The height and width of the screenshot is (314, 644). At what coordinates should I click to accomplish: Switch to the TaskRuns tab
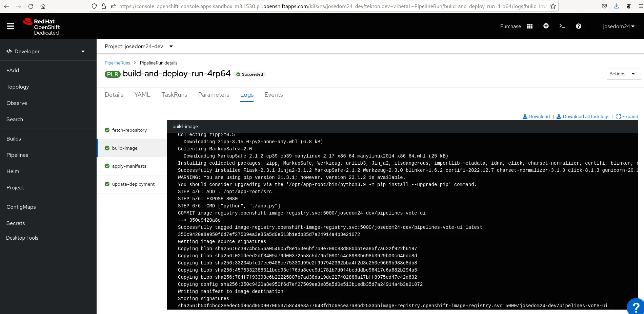[174, 95]
